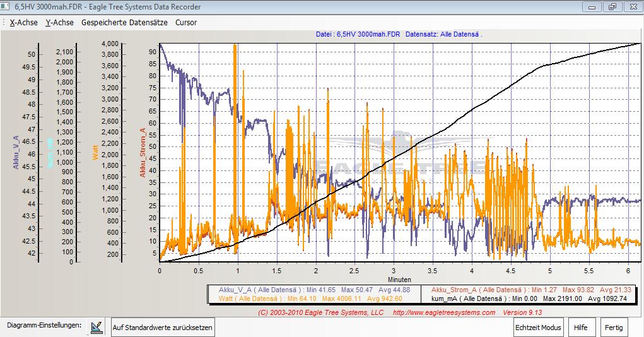Restore down the Data Recorder window

tap(611, 7)
